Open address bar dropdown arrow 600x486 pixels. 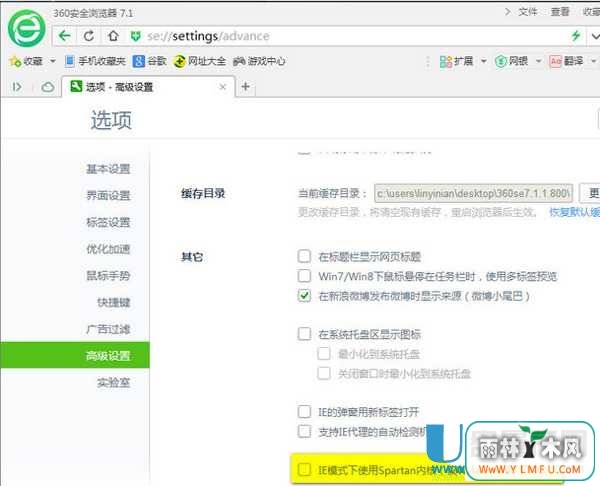(x=595, y=36)
